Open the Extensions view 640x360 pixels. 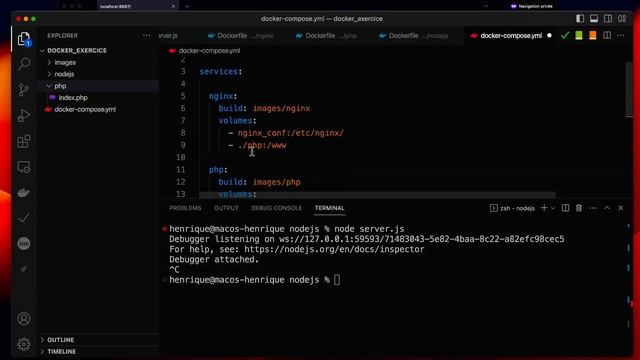tap(24, 141)
